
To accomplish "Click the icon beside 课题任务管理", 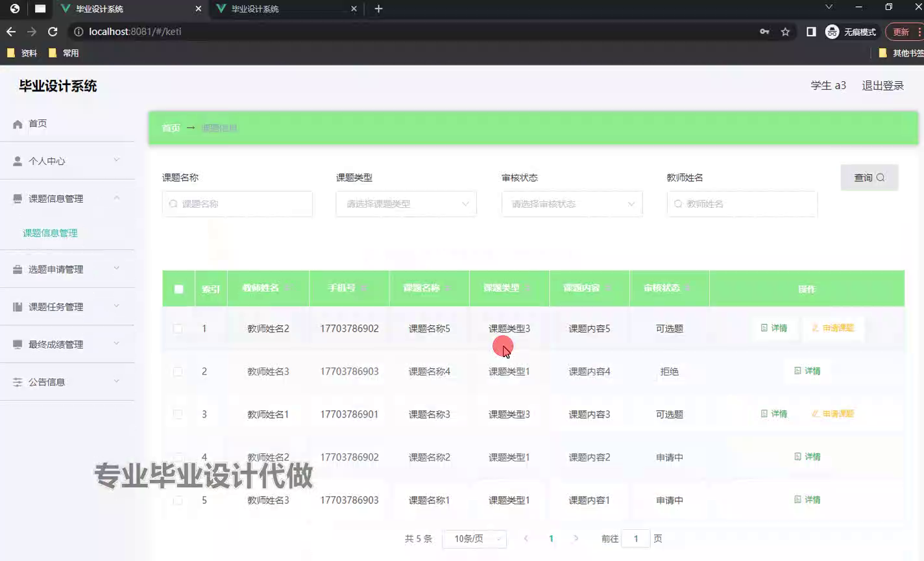I will 18,307.
